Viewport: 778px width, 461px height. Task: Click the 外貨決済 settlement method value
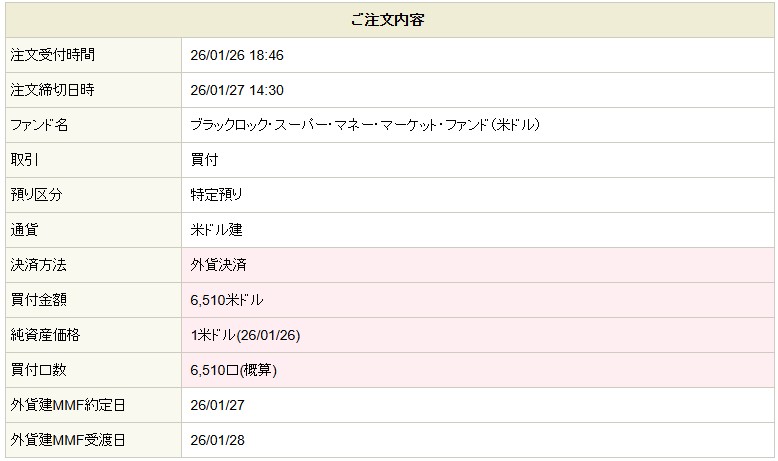(218, 265)
